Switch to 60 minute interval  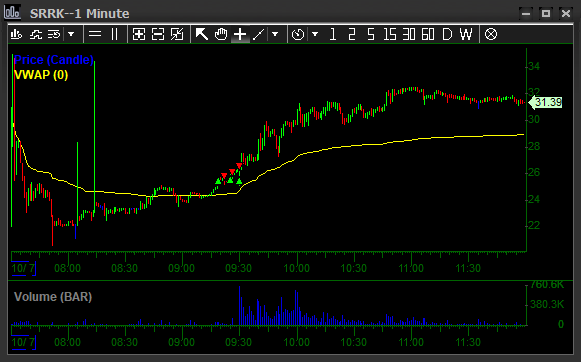tap(428, 34)
